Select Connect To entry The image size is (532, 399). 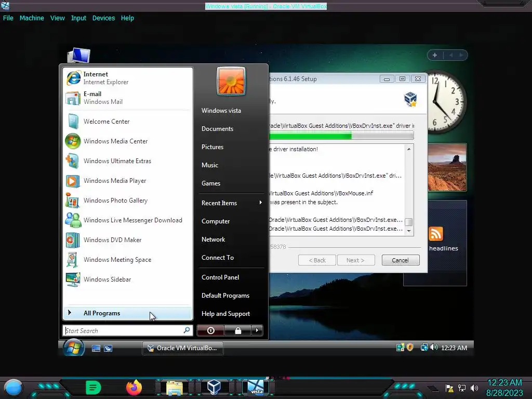218,258
